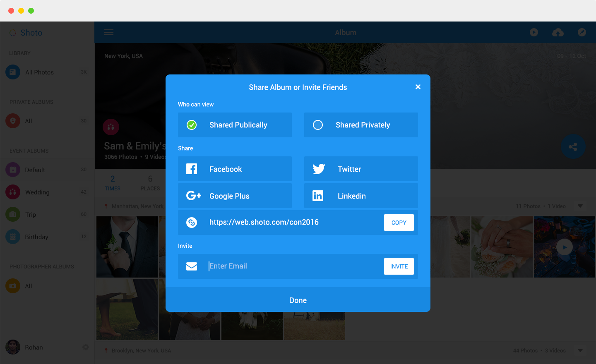Click the compass explore icon in header
This screenshot has width=596, height=364.
[x=582, y=32]
